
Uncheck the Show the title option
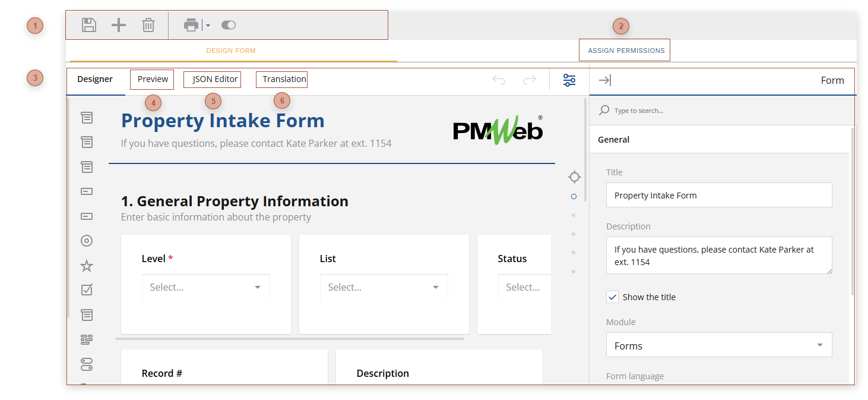point(612,297)
